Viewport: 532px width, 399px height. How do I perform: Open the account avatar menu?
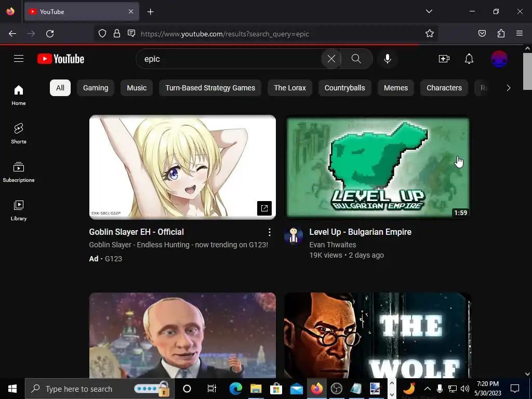coord(499,59)
